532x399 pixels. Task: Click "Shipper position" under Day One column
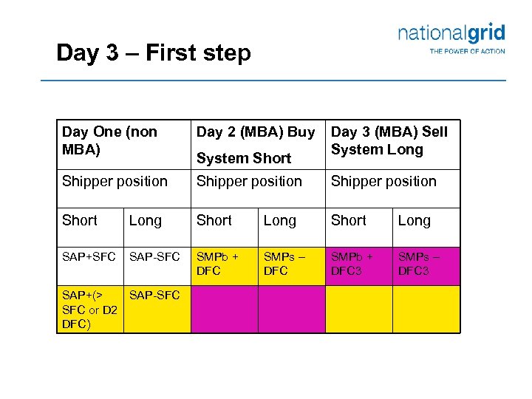pyautogui.click(x=115, y=181)
